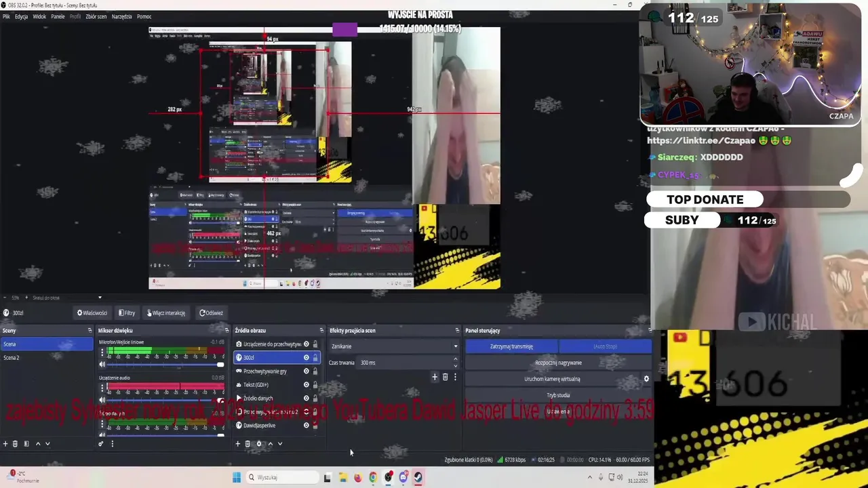The width and height of the screenshot is (868, 488).
Task: Open source properties gear in Źródła obrazu toolbar
Action: (259, 444)
